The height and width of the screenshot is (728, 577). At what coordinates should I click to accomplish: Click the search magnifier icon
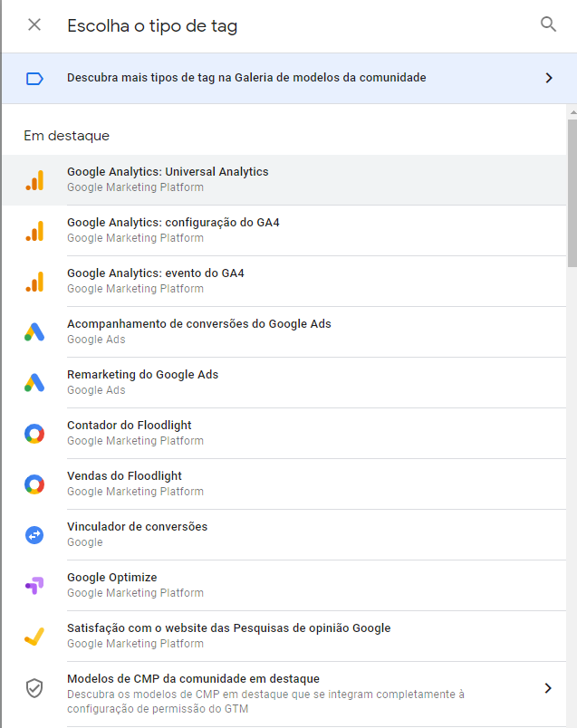548,24
